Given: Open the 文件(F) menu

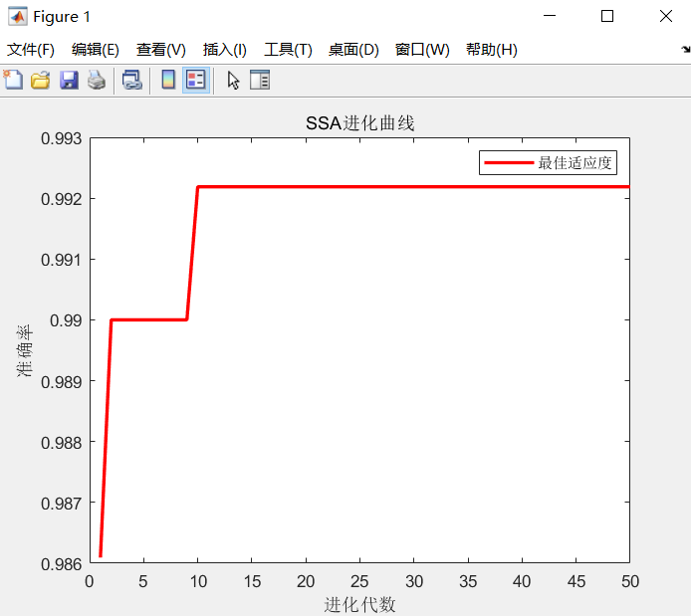Looking at the screenshot, I should tap(31, 50).
